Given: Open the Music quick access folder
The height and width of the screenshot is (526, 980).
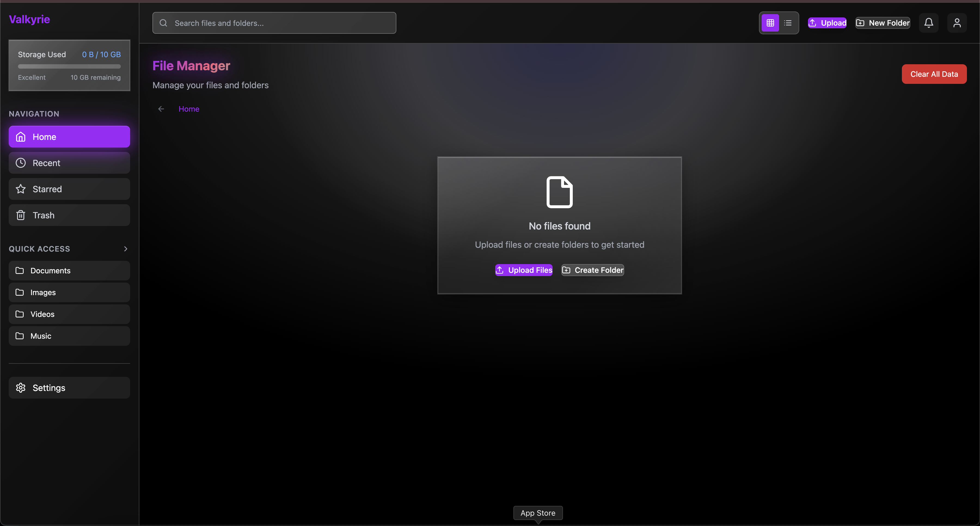Looking at the screenshot, I should click(x=69, y=336).
